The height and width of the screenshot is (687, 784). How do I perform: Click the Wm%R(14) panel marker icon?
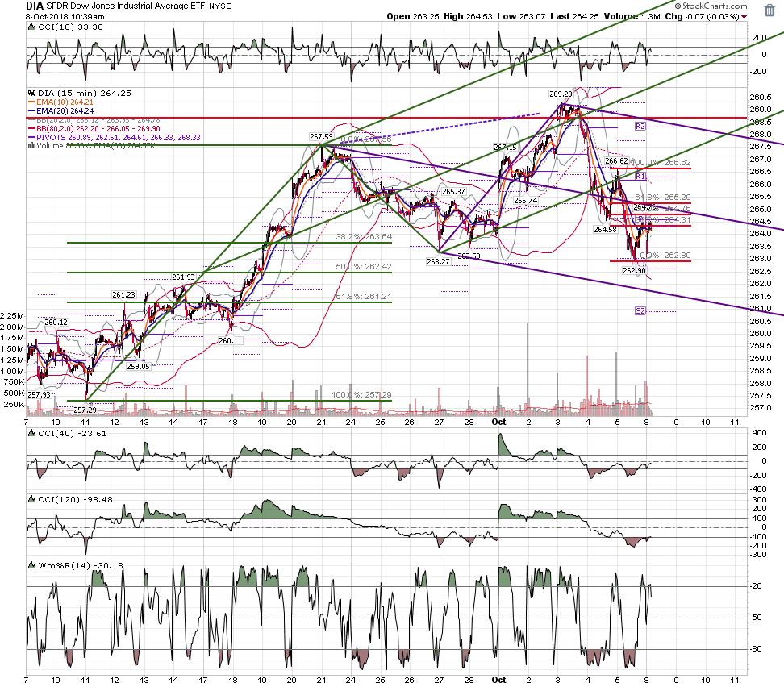31,565
